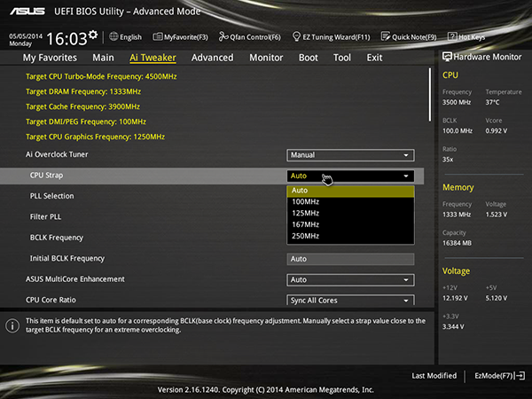Image resolution: width=532 pixels, height=399 pixels.
Task: Open CPU Core Ratio Sync All Cores dropdown
Action: (350, 301)
